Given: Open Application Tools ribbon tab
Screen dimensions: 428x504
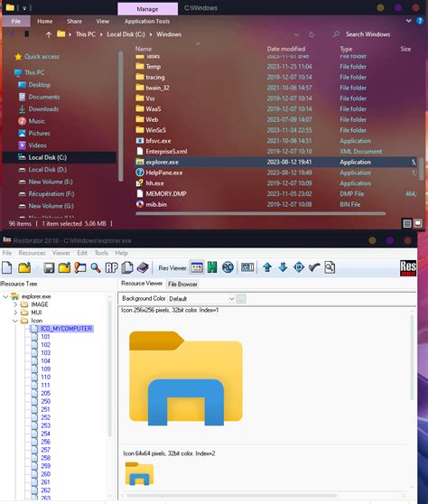Looking at the screenshot, I should [x=147, y=21].
